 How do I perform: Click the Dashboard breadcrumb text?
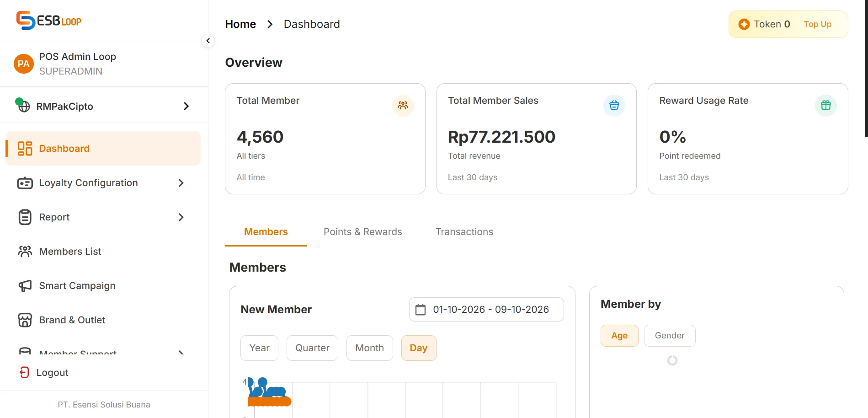312,24
